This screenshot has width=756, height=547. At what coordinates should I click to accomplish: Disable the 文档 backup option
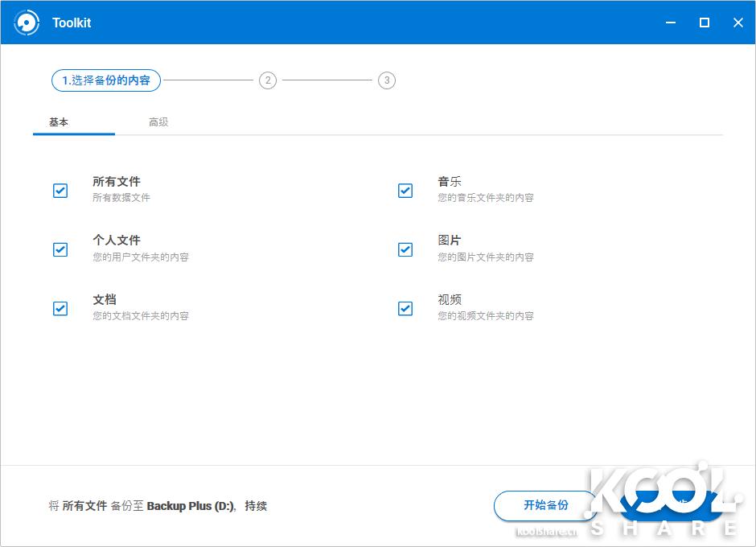click(60, 308)
